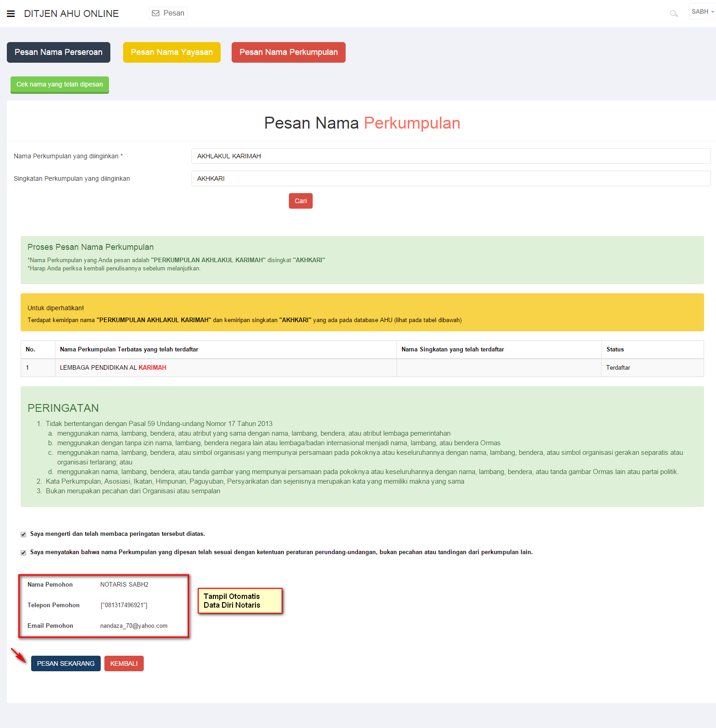The width and height of the screenshot is (716, 728).
Task: Click 'Proses Pesan Nama Perkumpulan' heading
Action: click(x=91, y=247)
